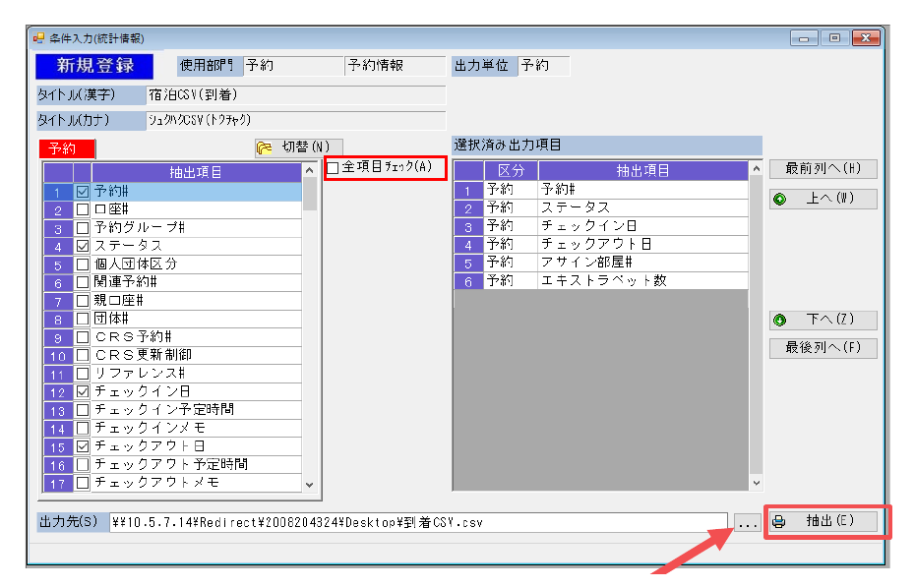Viewport: 915px width, 588px height.
Task: Select row エキストラベット数 in selected output list
Action: coord(601,280)
